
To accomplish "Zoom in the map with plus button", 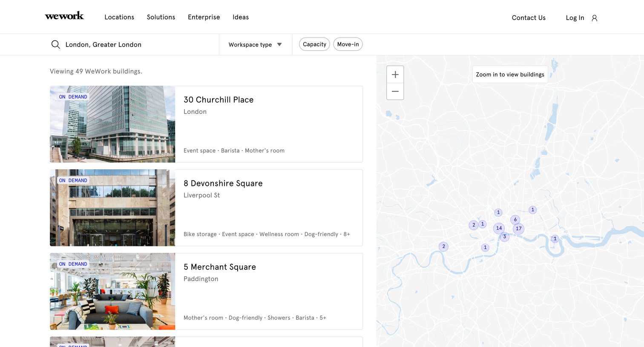I will tap(395, 75).
